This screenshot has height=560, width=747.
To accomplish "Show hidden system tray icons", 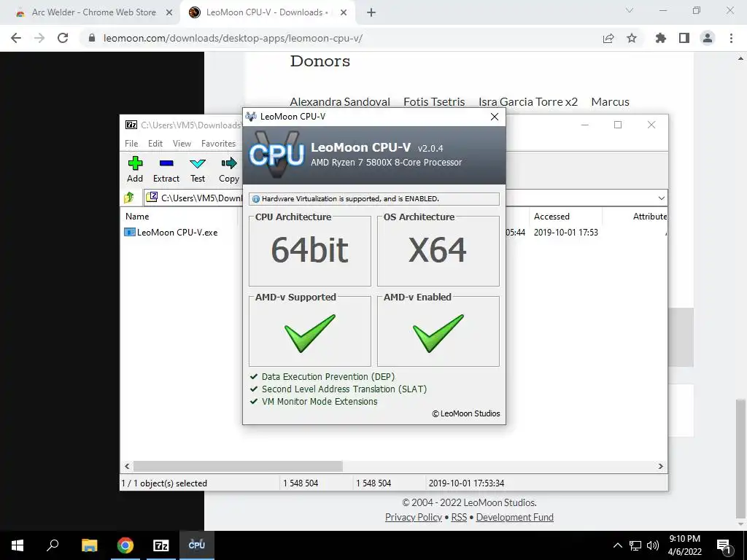I will point(617,545).
